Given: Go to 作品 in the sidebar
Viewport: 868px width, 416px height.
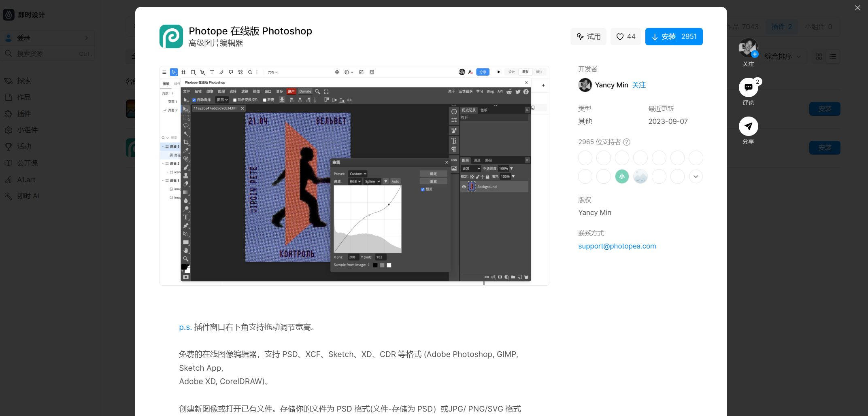Looking at the screenshot, I should point(24,97).
